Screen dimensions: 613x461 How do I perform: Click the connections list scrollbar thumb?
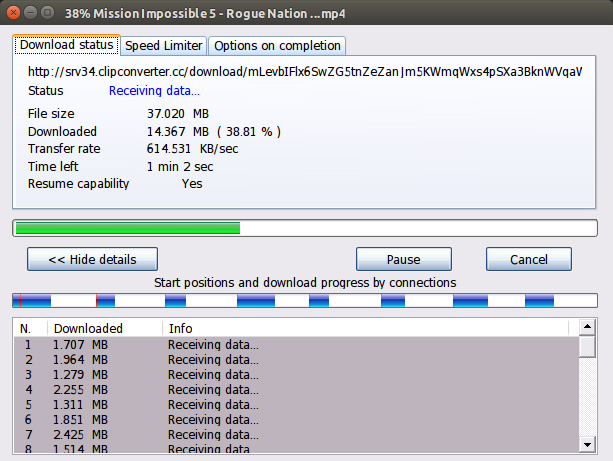[588, 346]
